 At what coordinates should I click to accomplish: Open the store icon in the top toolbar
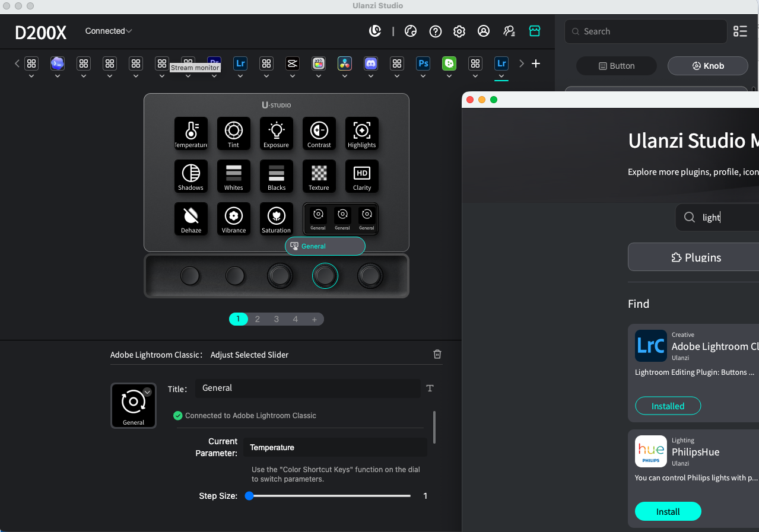pos(535,31)
